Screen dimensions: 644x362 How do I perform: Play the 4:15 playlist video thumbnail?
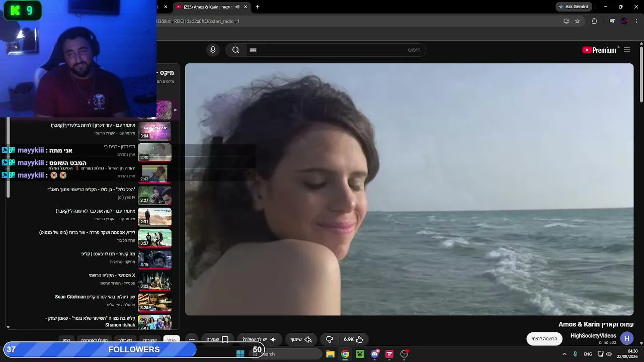154,259
